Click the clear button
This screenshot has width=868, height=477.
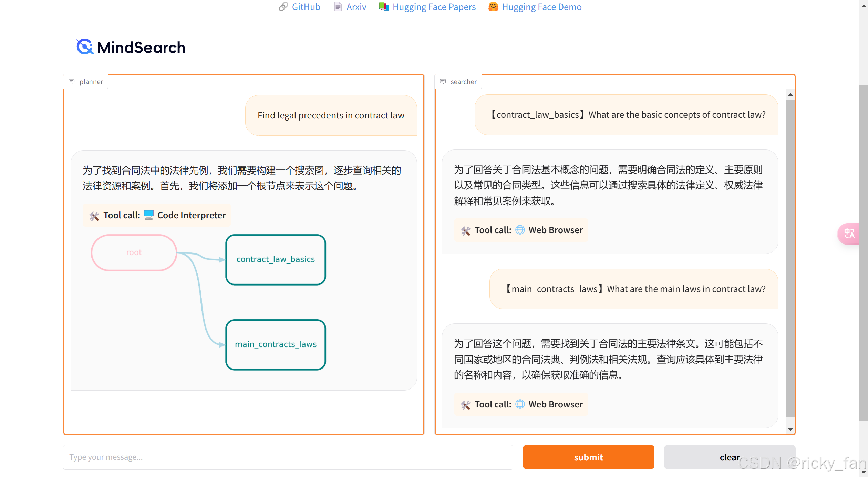pos(730,457)
